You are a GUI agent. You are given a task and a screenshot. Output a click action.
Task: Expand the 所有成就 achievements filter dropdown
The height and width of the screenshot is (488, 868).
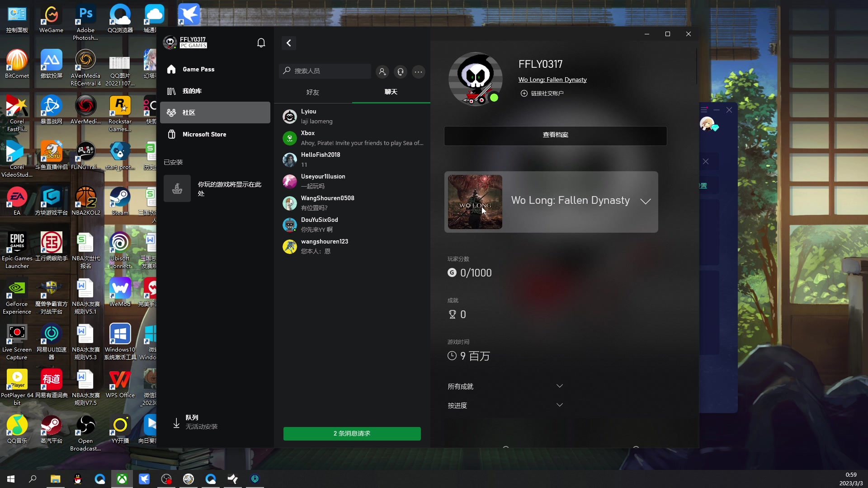505,386
